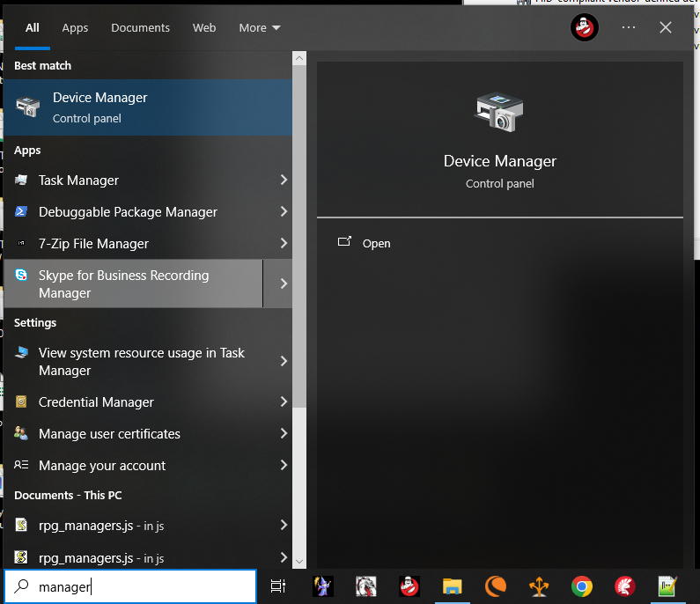Open the three-dot options menu
Screen dimensions: 700x604
tap(628, 27)
